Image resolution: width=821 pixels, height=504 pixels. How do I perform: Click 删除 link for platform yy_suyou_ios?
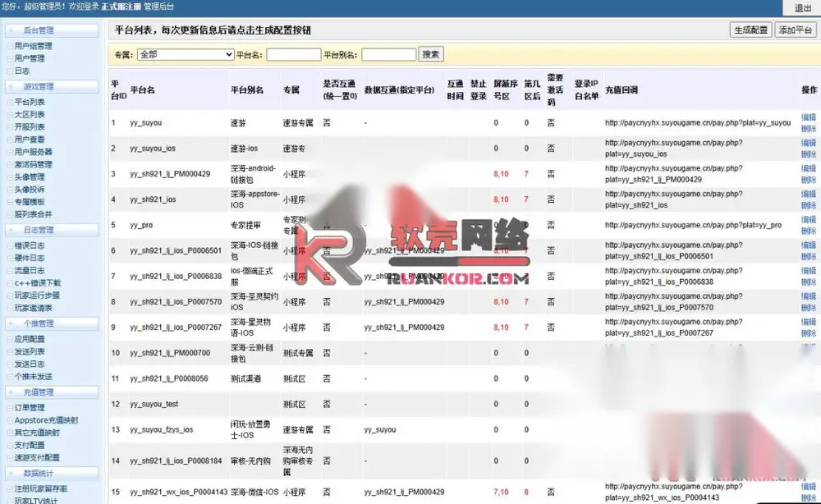tap(809, 154)
